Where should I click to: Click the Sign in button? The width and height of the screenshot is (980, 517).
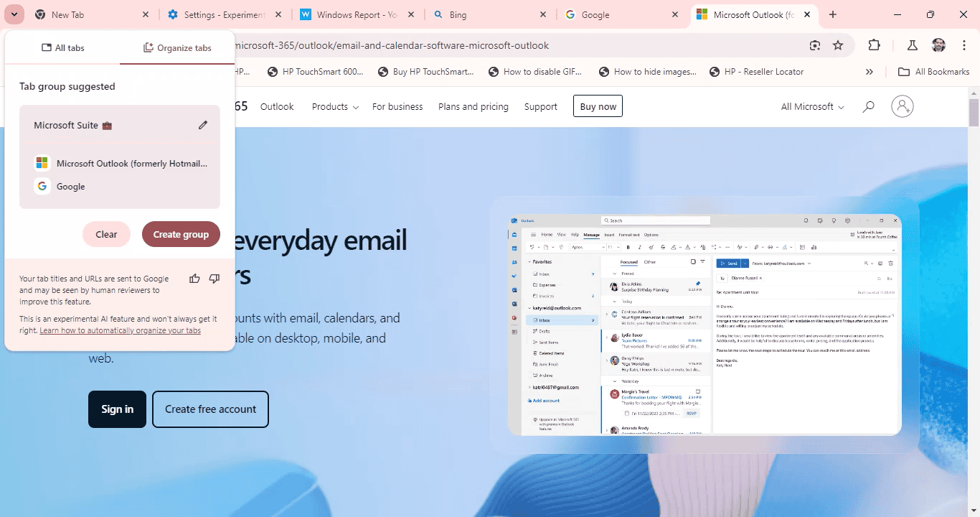pyautogui.click(x=117, y=409)
